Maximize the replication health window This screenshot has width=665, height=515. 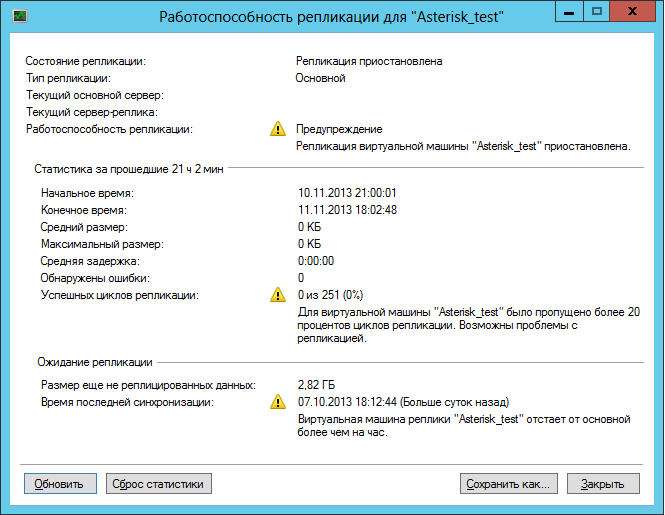click(597, 12)
